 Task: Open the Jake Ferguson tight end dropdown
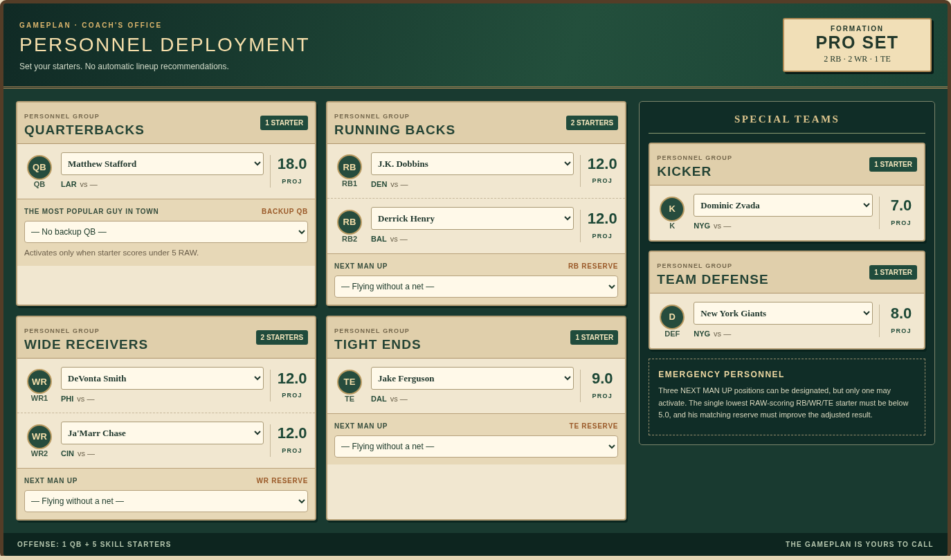click(x=472, y=379)
